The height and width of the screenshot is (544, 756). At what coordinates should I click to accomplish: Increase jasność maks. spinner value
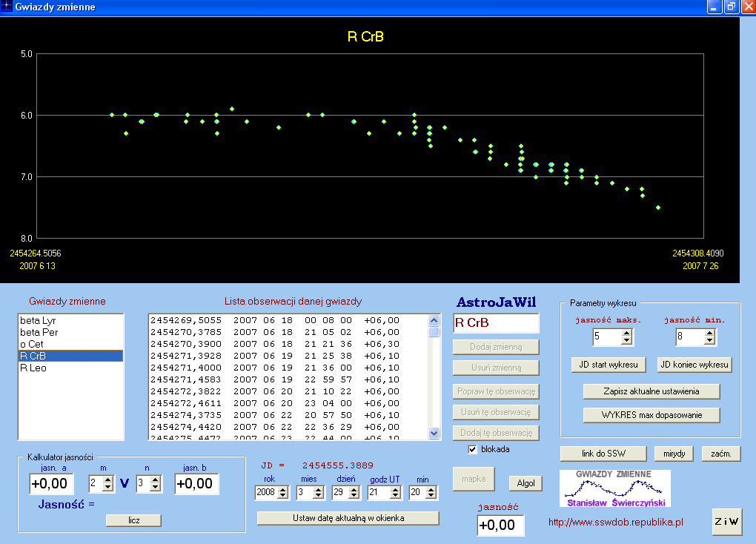point(626,333)
